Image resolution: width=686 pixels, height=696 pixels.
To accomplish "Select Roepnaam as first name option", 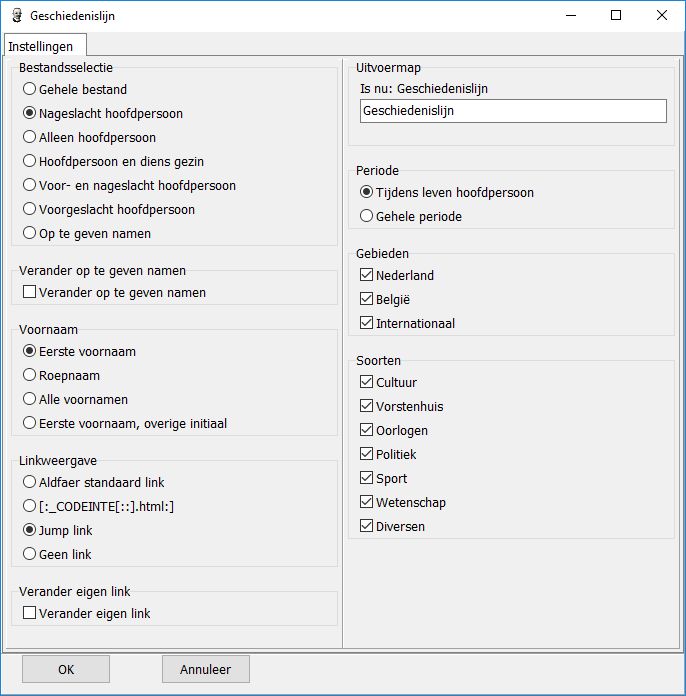I will click(x=30, y=375).
